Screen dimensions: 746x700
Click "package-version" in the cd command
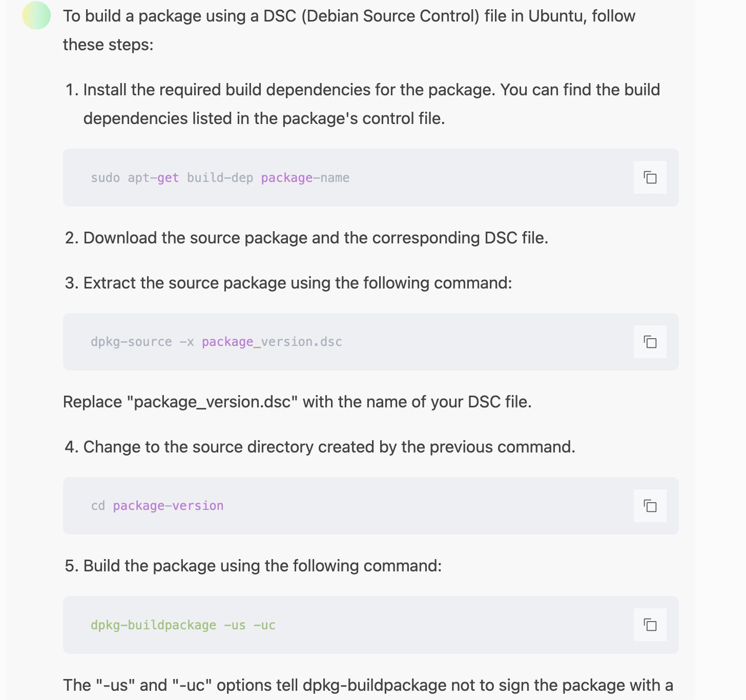point(168,506)
